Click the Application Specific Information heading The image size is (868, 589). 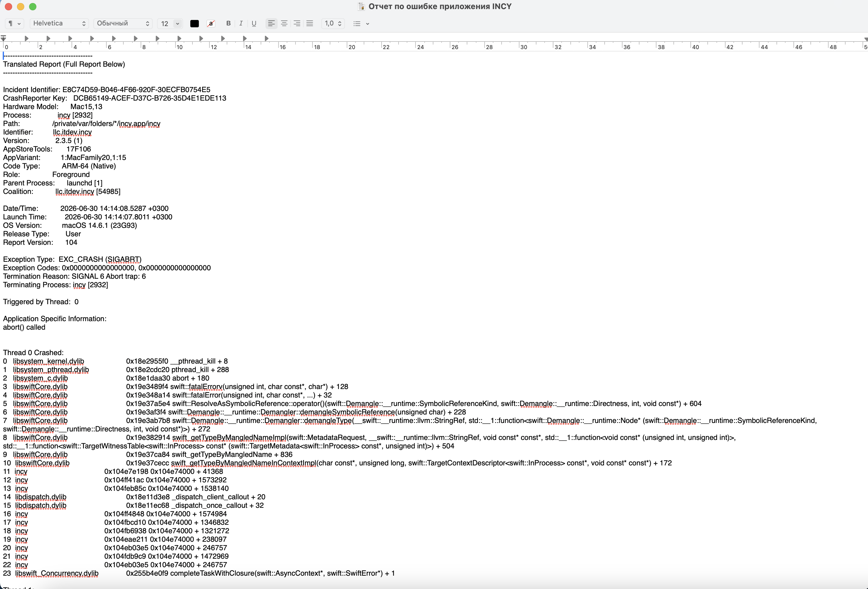pyautogui.click(x=55, y=319)
